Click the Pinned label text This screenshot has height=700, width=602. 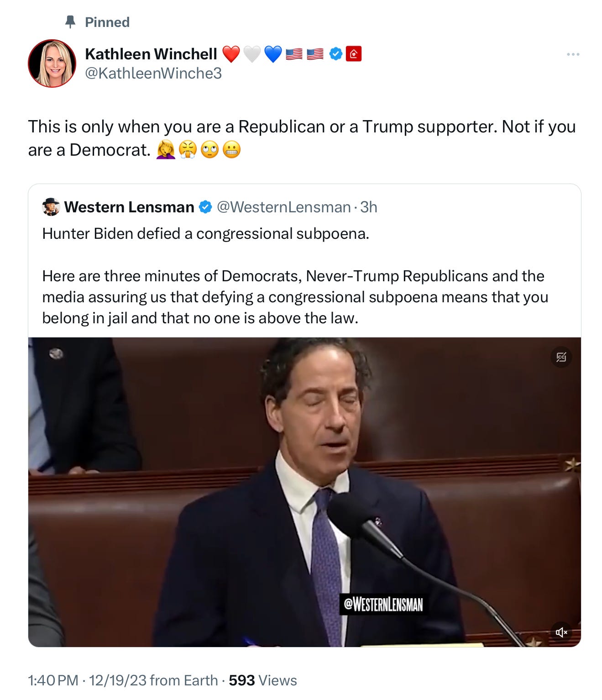point(107,22)
